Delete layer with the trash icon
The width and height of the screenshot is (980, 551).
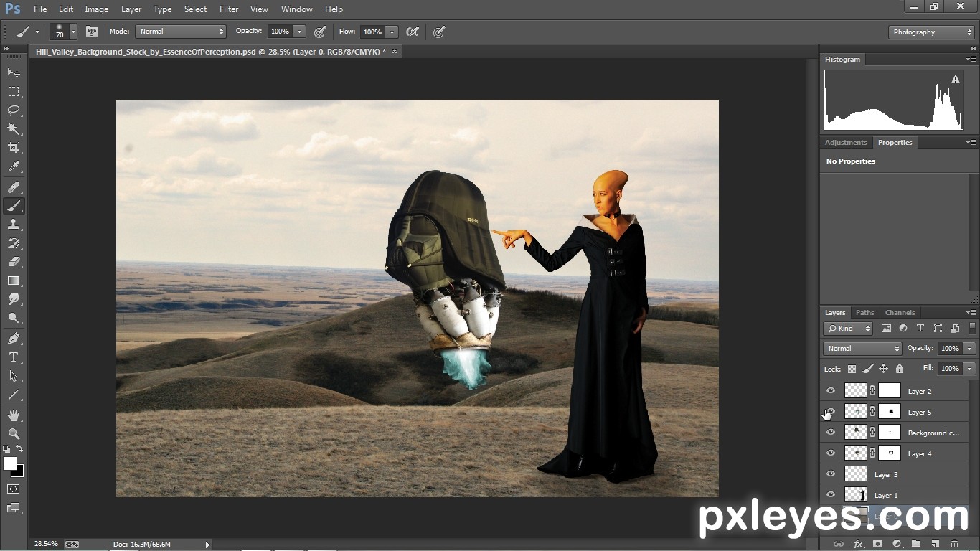[x=954, y=544]
